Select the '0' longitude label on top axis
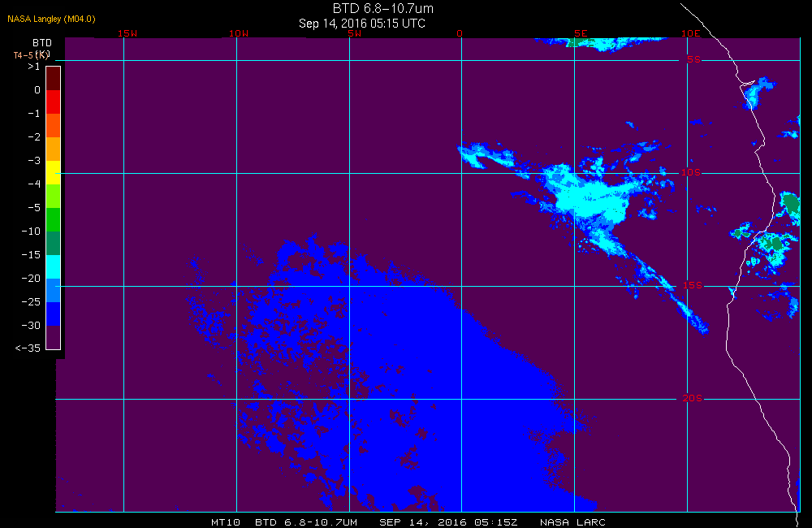Viewport: 812px width, 528px height. (460, 33)
